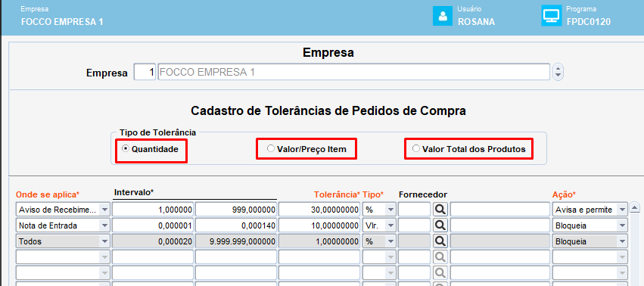This screenshot has width=644, height=286.
Task: Click the Fornecedor code field on Nota de Entrada row
Action: pos(415,225)
